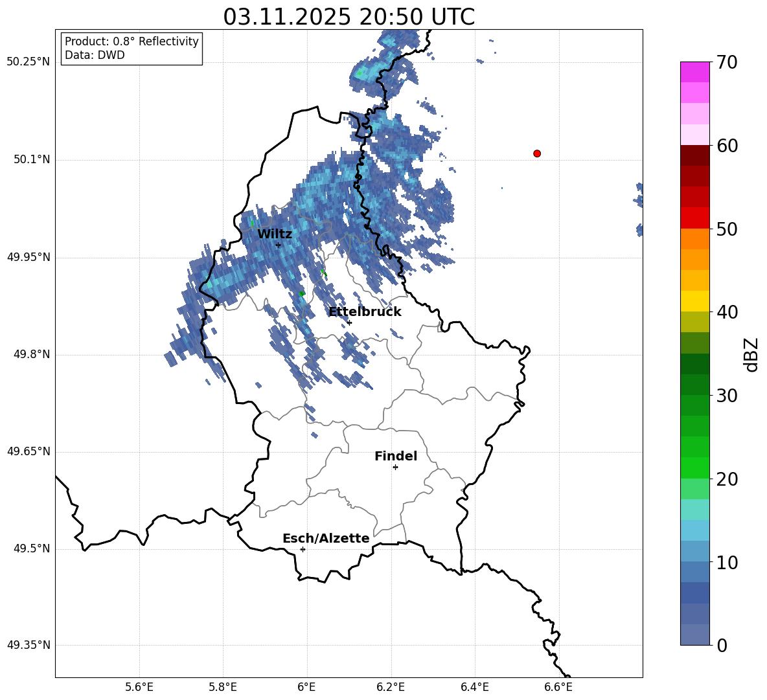Click the 'Data: DWD' text
The image size is (767, 700).
pyautogui.click(x=95, y=55)
